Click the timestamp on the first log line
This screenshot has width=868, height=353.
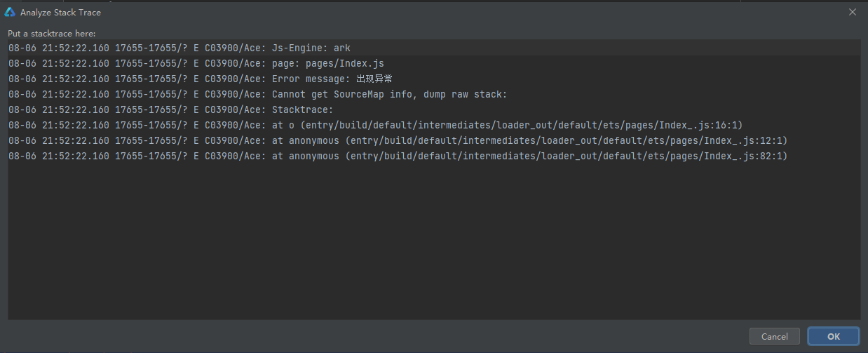[59, 48]
